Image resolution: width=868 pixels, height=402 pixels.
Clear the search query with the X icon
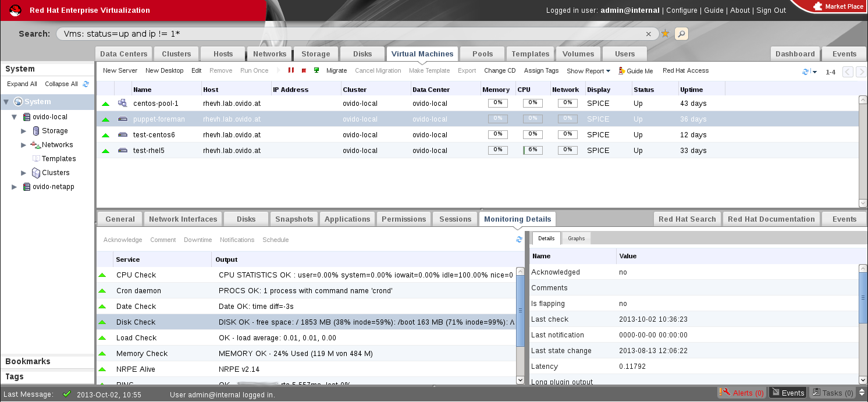coord(649,34)
